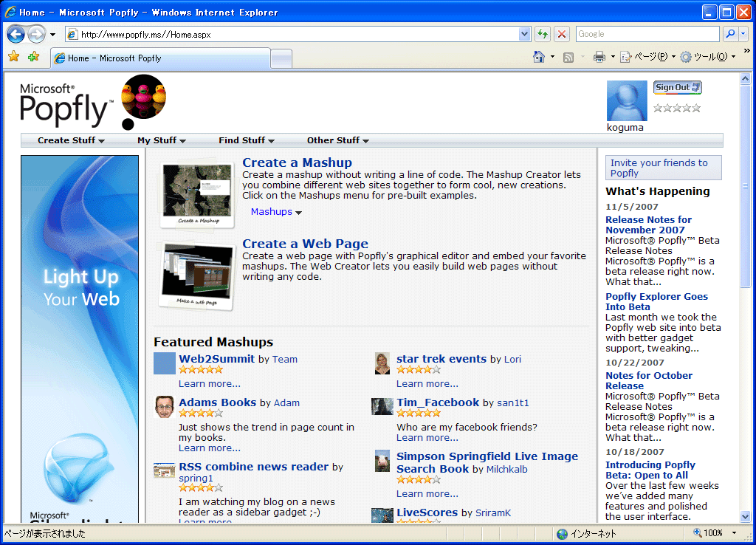Open the Home icon dropdown arrow
The width and height of the screenshot is (756, 545).
552,57
